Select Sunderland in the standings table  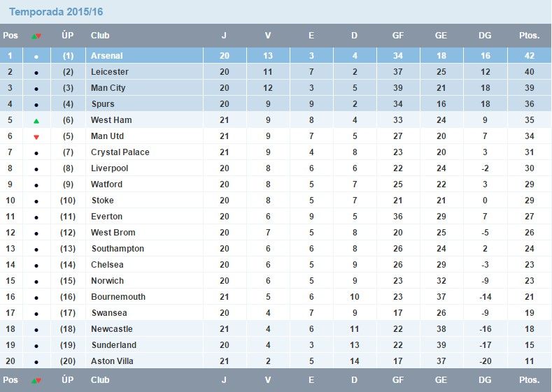tap(113, 345)
